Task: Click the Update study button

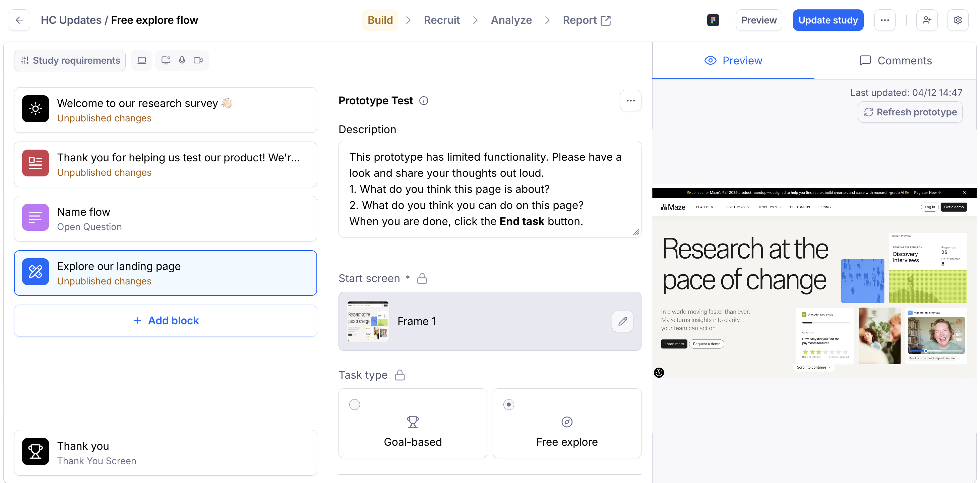Action: (x=828, y=20)
